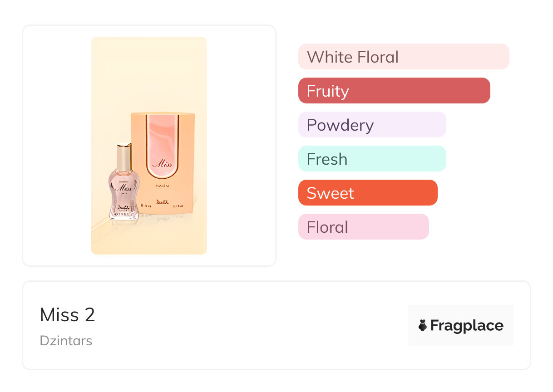Click the Fragplace wordmark text
553x392 pixels.
click(x=467, y=325)
